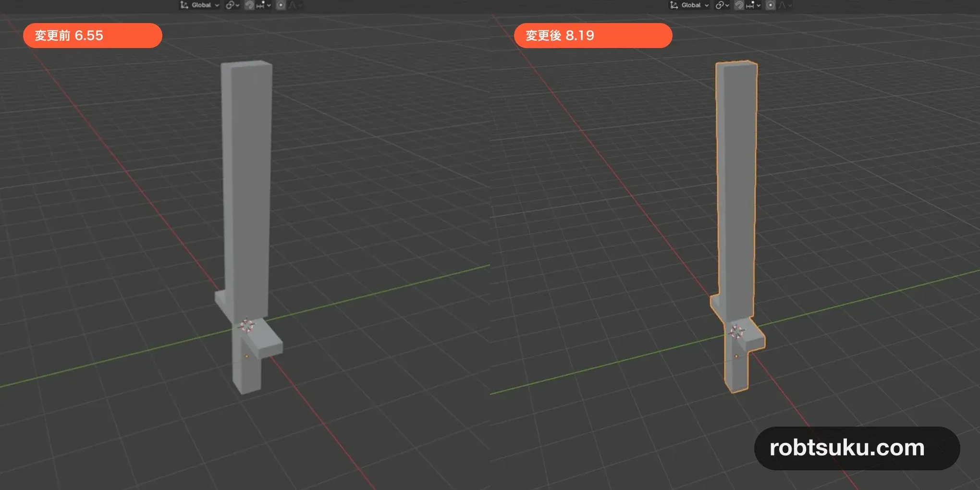Image resolution: width=980 pixels, height=490 pixels.
Task: Open pivot point menu in right viewport
Action: tap(722, 5)
